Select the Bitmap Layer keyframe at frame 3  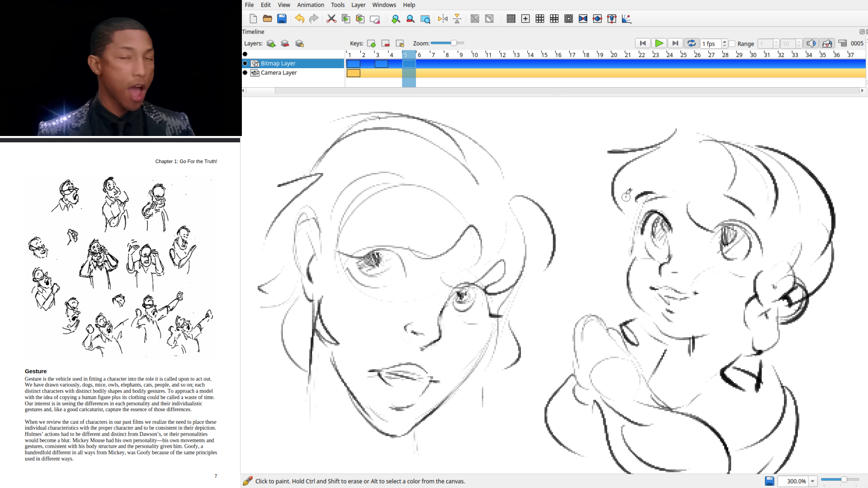[x=381, y=64]
